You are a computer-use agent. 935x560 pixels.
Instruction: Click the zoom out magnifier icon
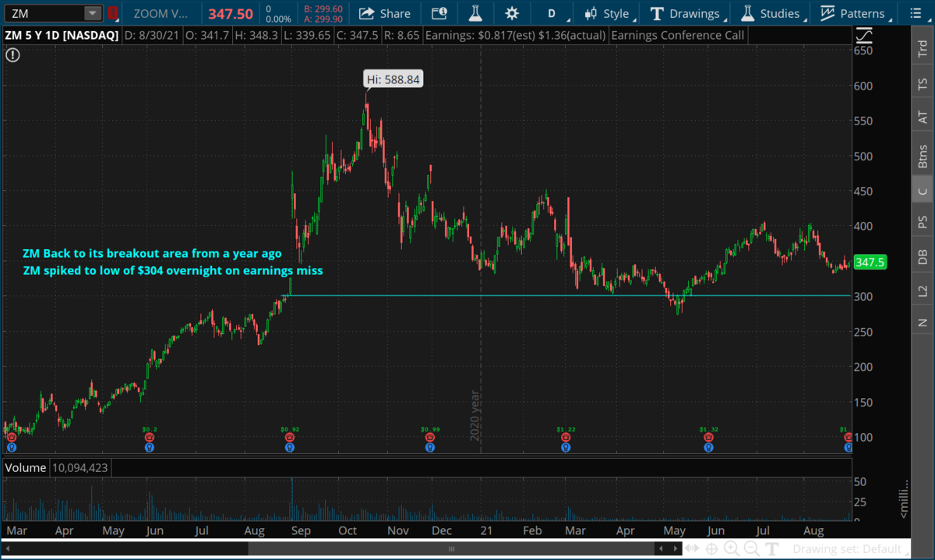click(x=751, y=548)
